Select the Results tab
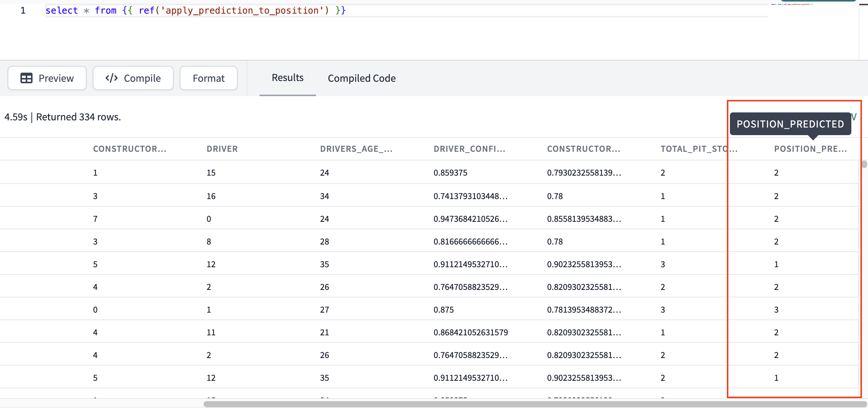Image resolution: width=868 pixels, height=408 pixels. tap(287, 78)
